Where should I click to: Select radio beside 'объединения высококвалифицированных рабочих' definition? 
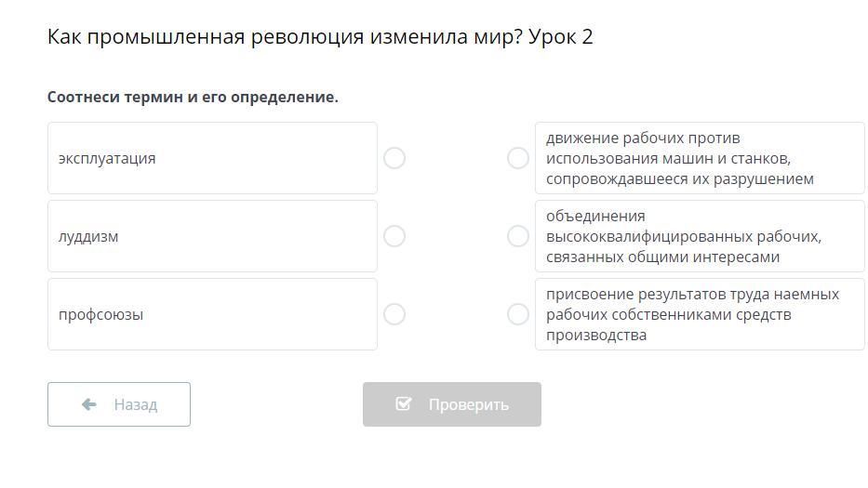pyautogui.click(x=518, y=236)
